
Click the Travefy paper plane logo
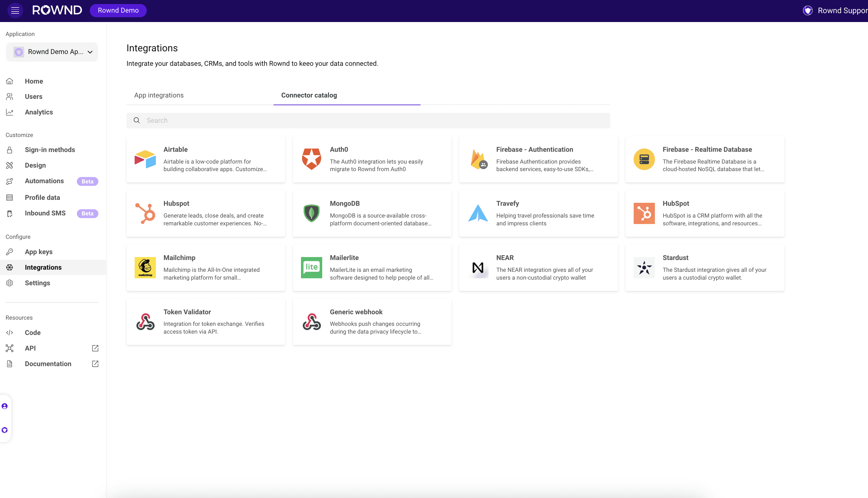click(478, 214)
